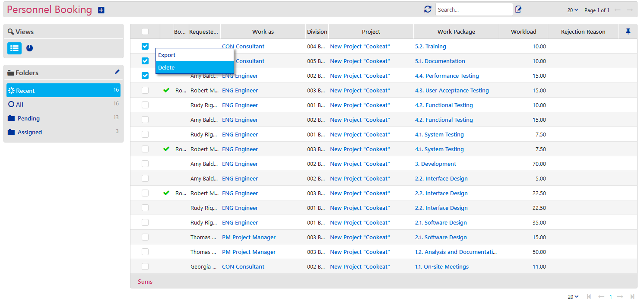
Task: Switch to pie chart view icon
Action: 29,48
